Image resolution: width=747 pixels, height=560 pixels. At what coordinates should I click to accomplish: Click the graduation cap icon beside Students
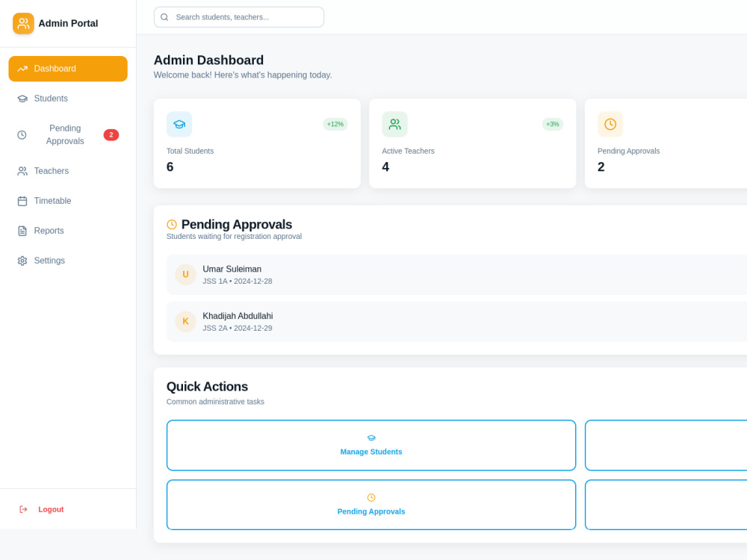pyautogui.click(x=22, y=99)
